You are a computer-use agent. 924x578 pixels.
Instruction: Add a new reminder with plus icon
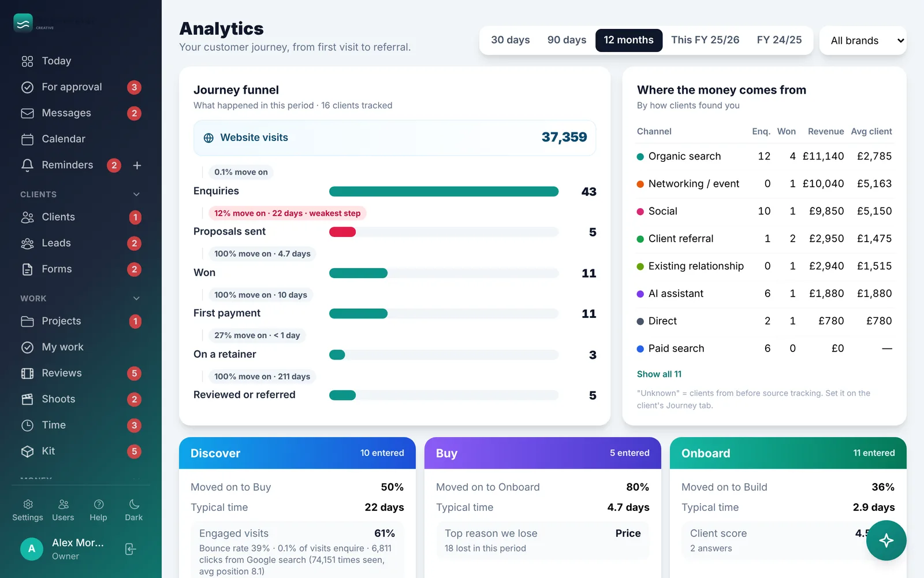137,165
